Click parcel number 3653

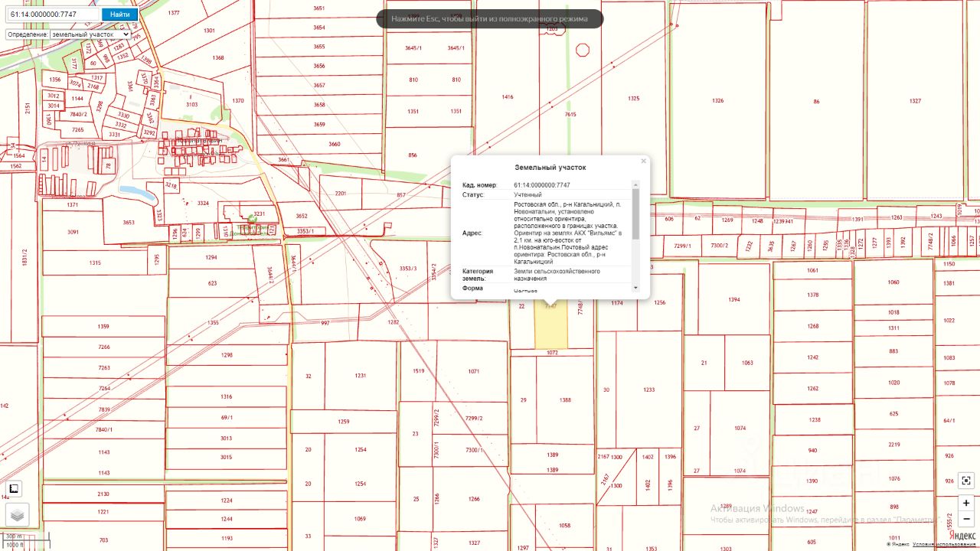pyautogui.click(x=129, y=223)
